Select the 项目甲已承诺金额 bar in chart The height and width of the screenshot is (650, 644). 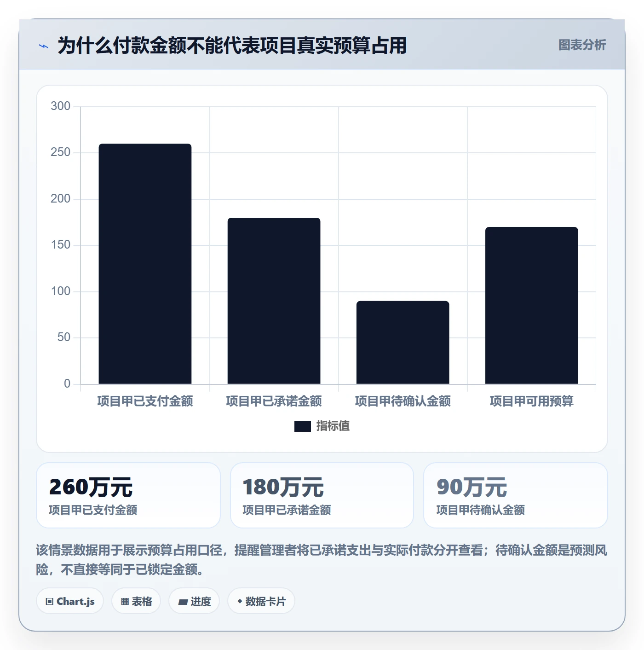274,301
